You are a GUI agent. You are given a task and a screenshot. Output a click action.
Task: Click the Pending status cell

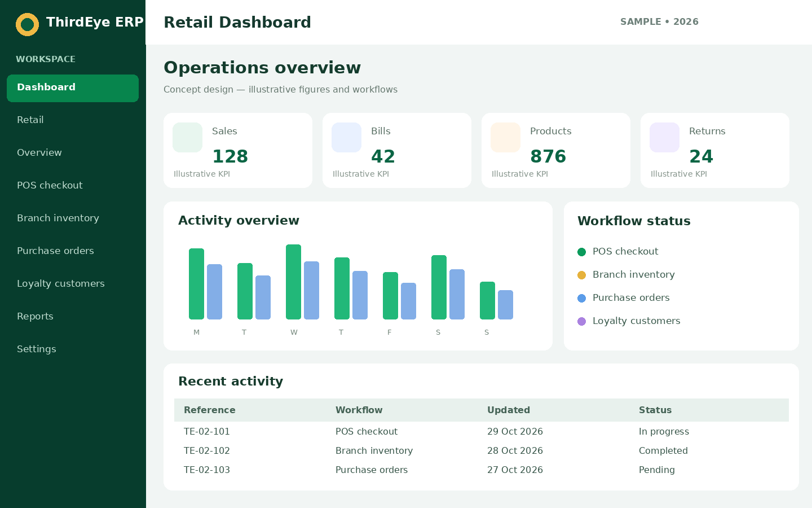pyautogui.click(x=656, y=470)
